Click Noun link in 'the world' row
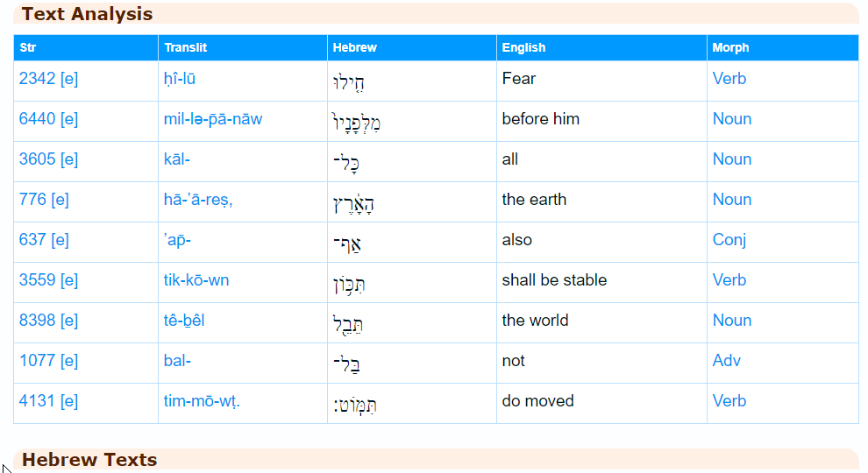The width and height of the screenshot is (868, 473). [x=732, y=321]
